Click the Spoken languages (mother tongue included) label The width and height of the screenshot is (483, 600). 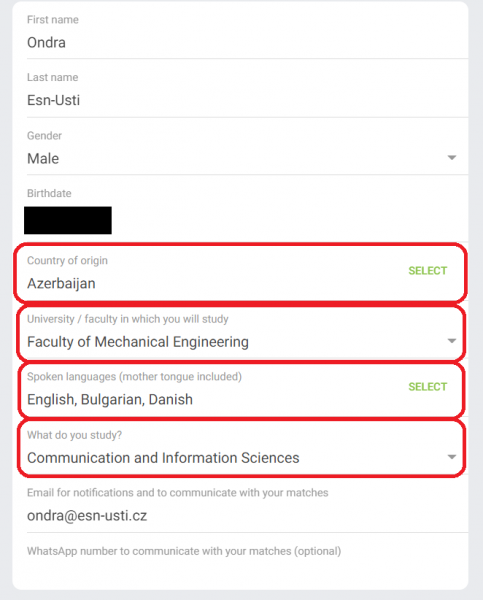click(134, 377)
